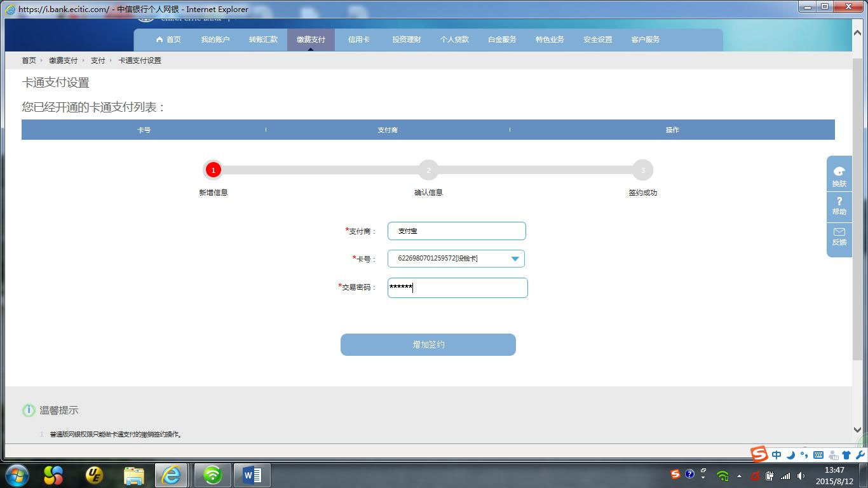Click 支付 in the breadcrumb
Screen dimensions: 868x488
tap(98, 60)
